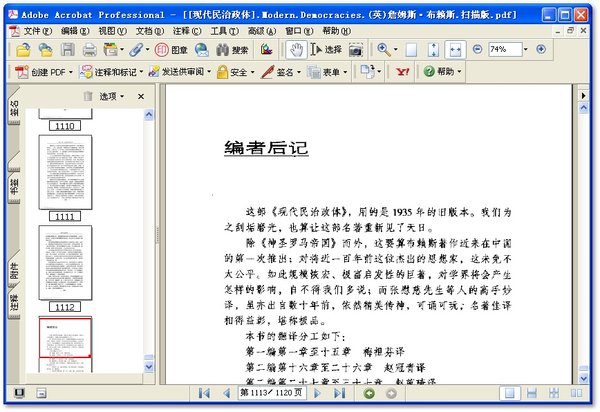Viewport: 600px width, 412px height.
Task: Click the stamp (图章) tool icon
Action: [171, 50]
